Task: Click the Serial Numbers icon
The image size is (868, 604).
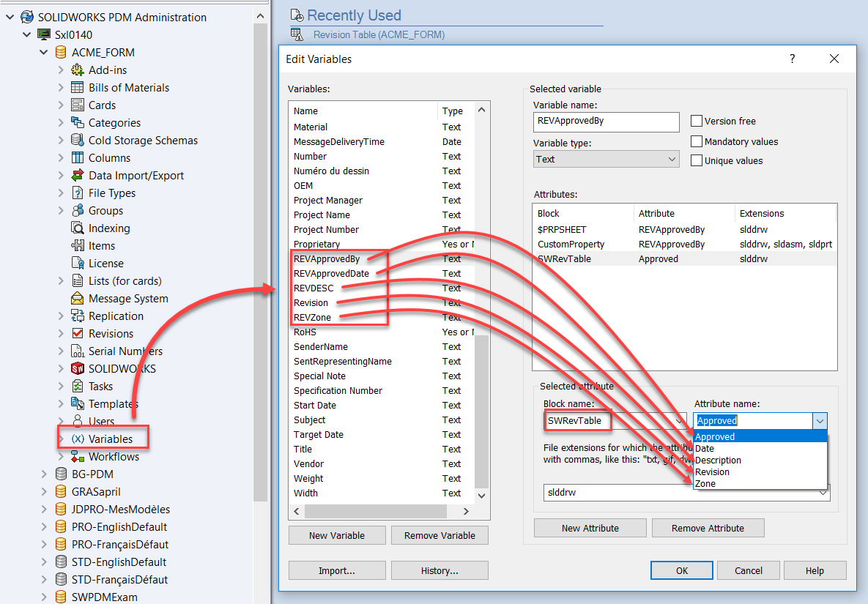Action: pyautogui.click(x=78, y=351)
